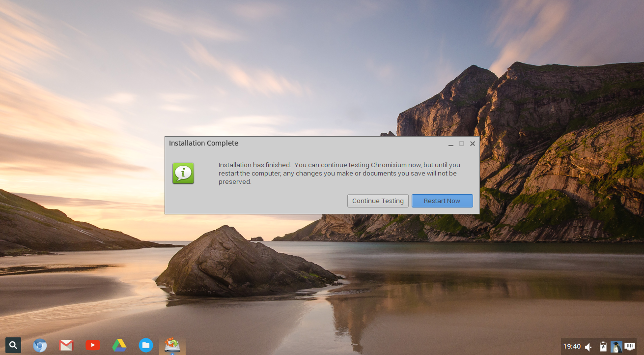Select the installer icon in the taskbar
This screenshot has width=644, height=355.
point(172,345)
